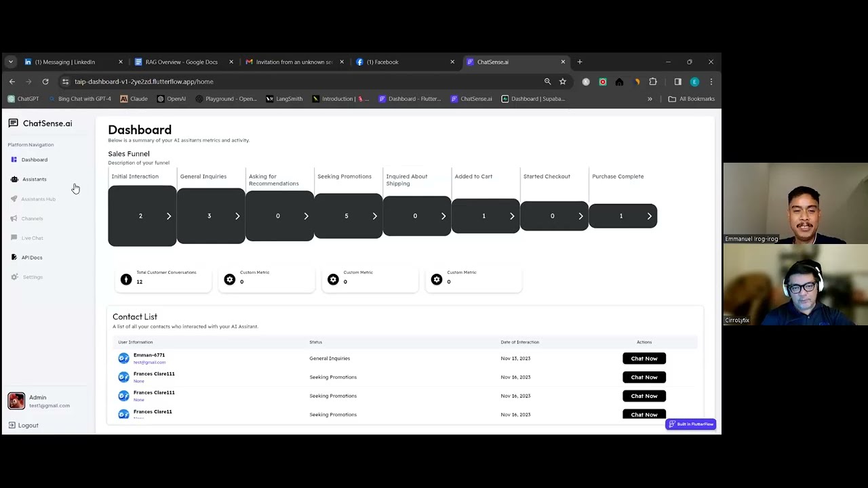Click the Date of Interaction column header
The height and width of the screenshot is (488, 868).
[520, 342]
